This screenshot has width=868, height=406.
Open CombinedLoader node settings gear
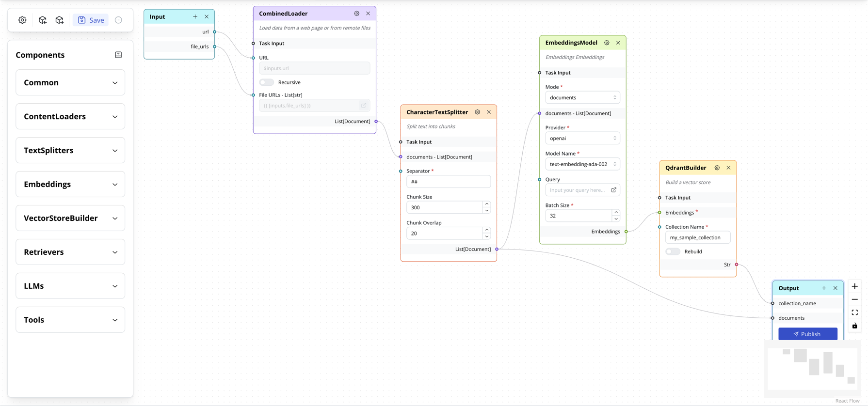pyautogui.click(x=356, y=14)
